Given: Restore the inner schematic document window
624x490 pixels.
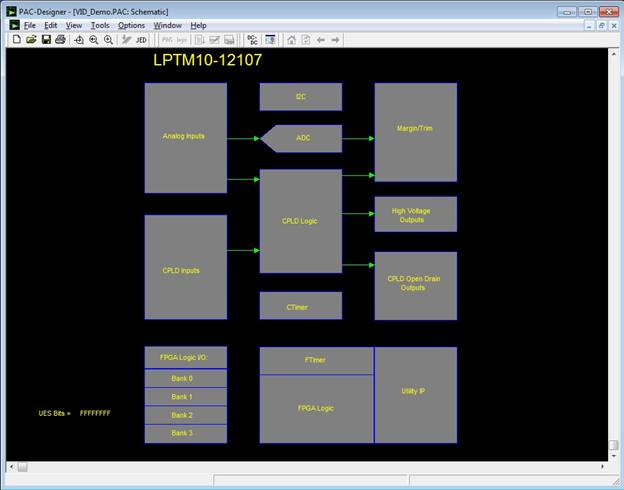Looking at the screenshot, I should (x=602, y=26).
